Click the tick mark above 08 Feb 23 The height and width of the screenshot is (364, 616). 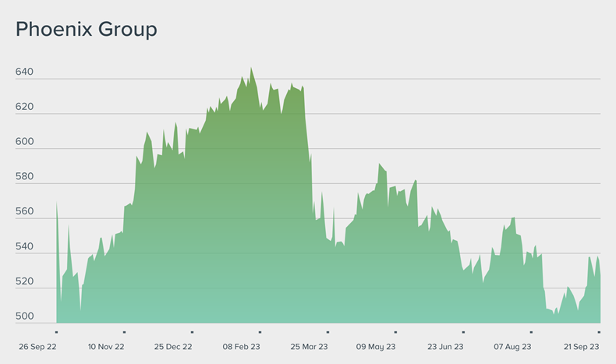pos(260,332)
